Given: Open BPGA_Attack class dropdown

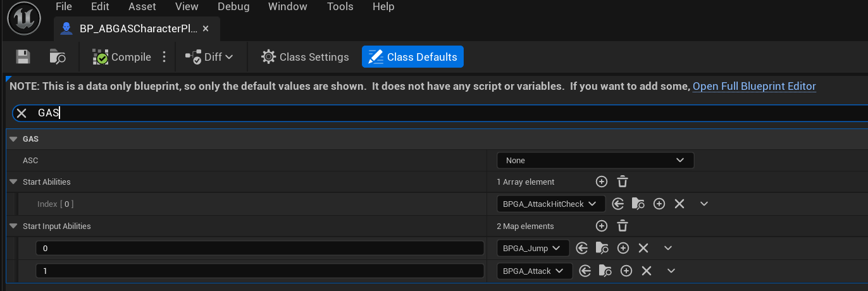Looking at the screenshot, I should (x=535, y=271).
